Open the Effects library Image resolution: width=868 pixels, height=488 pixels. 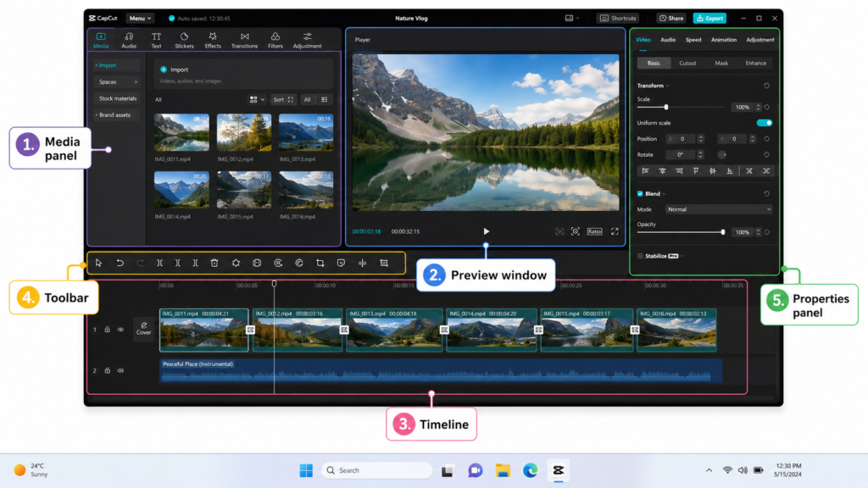coord(213,41)
